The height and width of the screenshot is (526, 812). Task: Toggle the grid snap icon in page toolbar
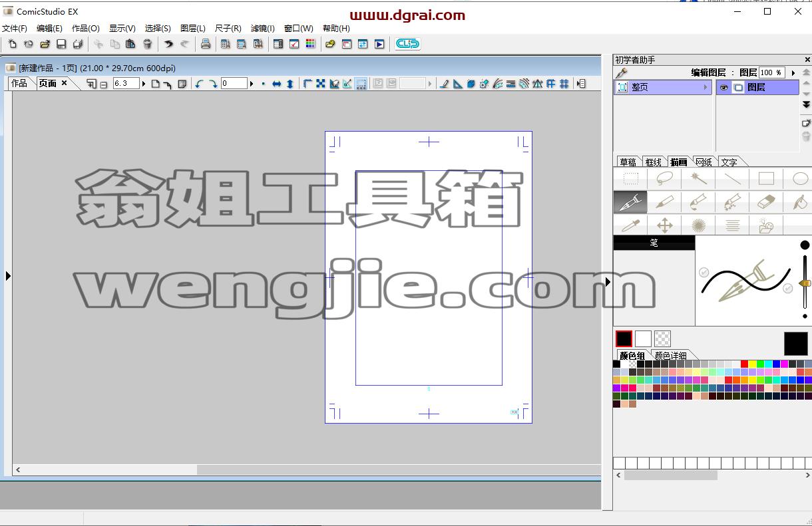click(564, 84)
